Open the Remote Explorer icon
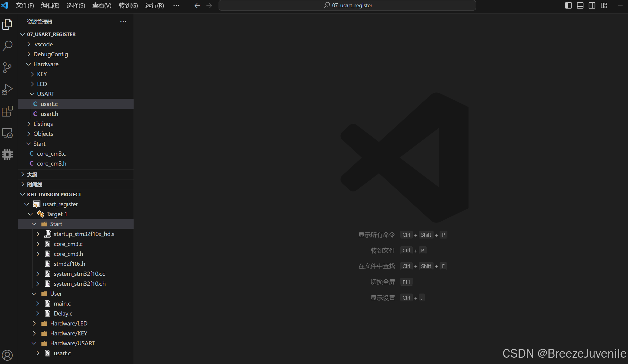This screenshot has width=628, height=364. tap(7, 133)
